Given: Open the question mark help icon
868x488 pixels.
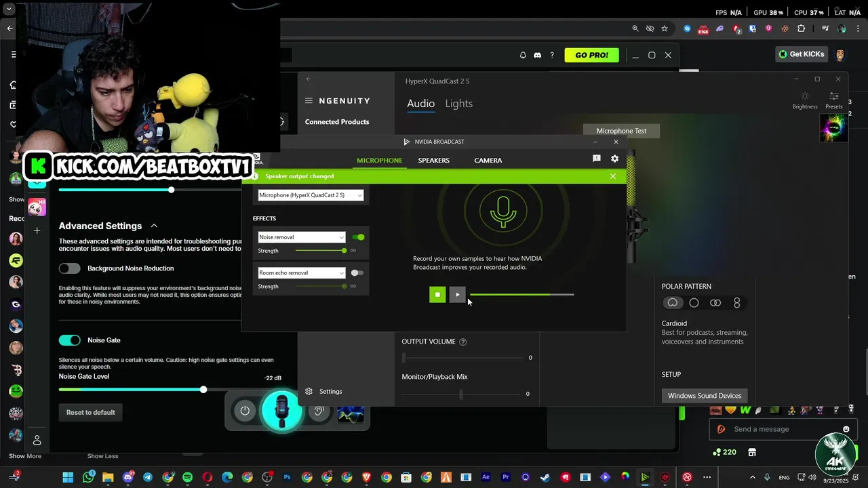Looking at the screenshot, I should pyautogui.click(x=552, y=55).
